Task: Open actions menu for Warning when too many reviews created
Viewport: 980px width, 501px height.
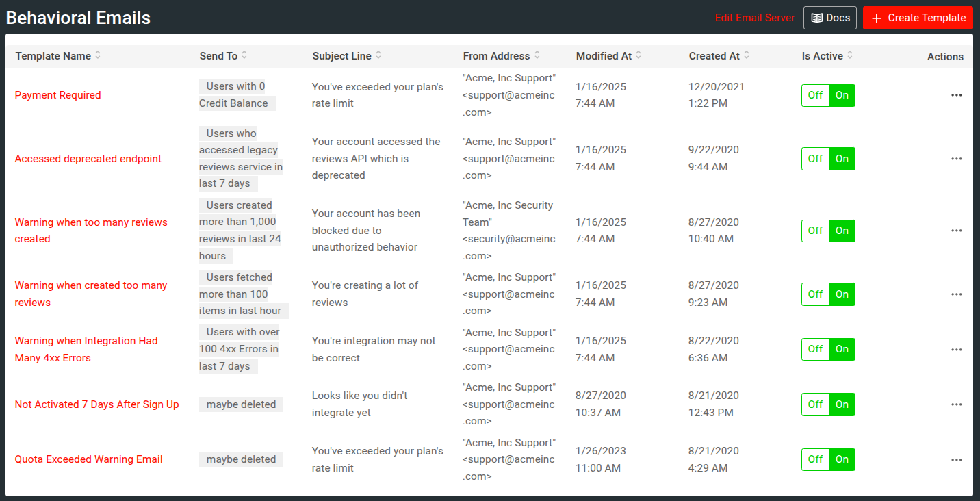Action: pos(956,231)
